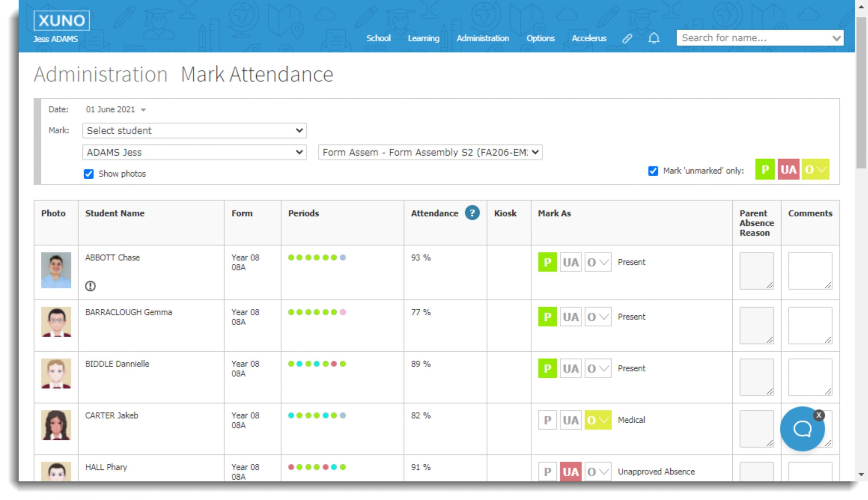Dismiss the chat widget with its X

pos(818,415)
